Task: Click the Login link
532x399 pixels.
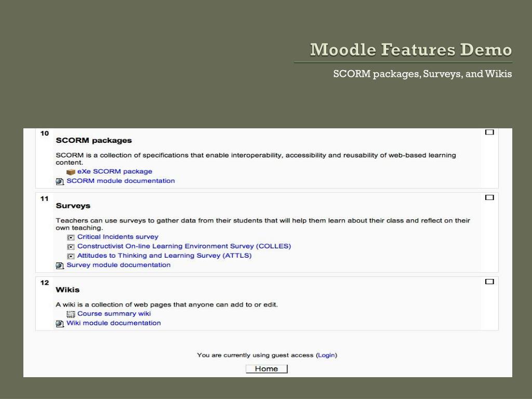Action: (326, 355)
